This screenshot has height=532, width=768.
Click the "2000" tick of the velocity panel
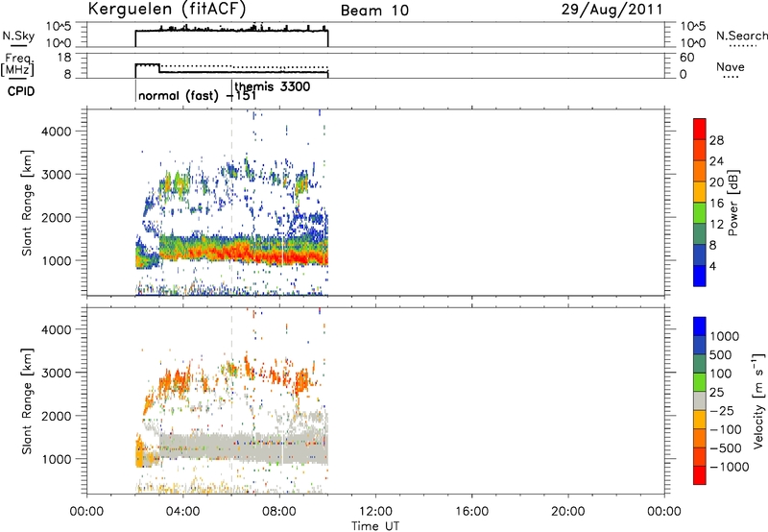tap(57, 416)
